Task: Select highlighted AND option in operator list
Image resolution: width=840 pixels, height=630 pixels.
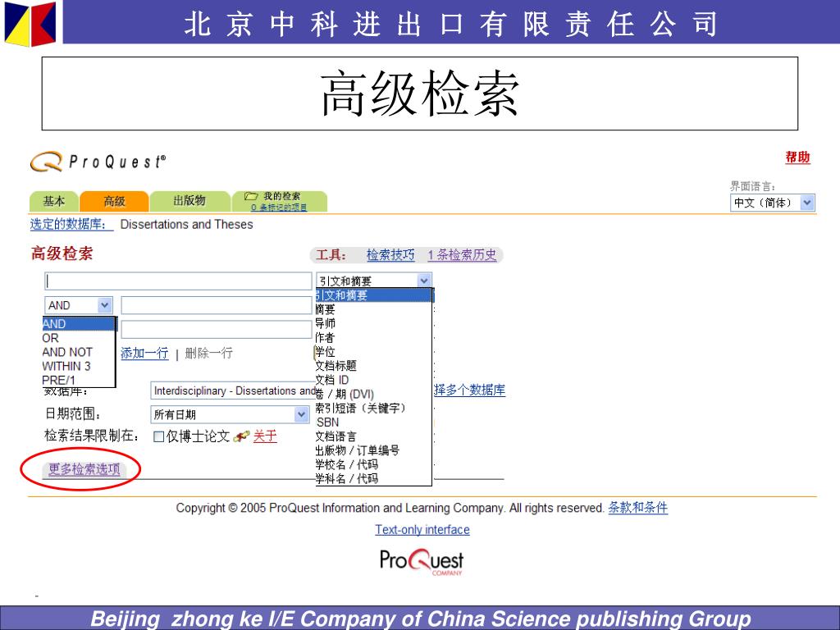Action: pyautogui.click(x=79, y=323)
